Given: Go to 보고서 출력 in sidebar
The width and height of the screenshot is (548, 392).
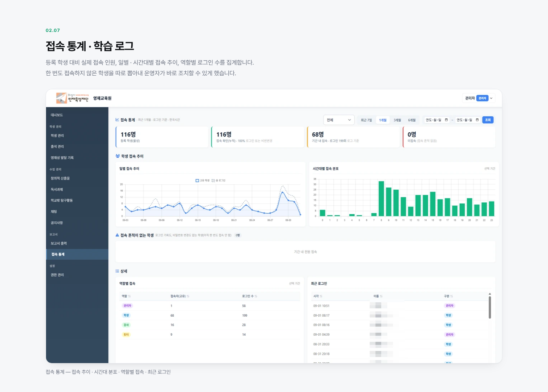Looking at the screenshot, I should (77, 243).
